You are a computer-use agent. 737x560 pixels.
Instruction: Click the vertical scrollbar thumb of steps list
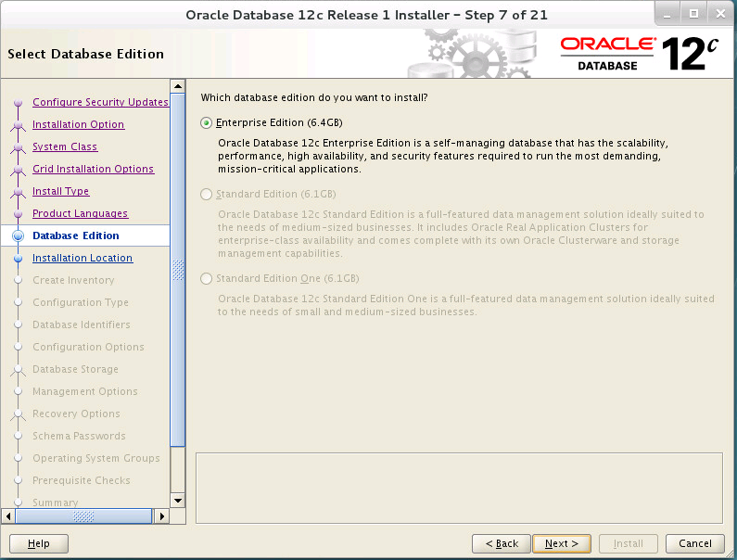[178, 270]
